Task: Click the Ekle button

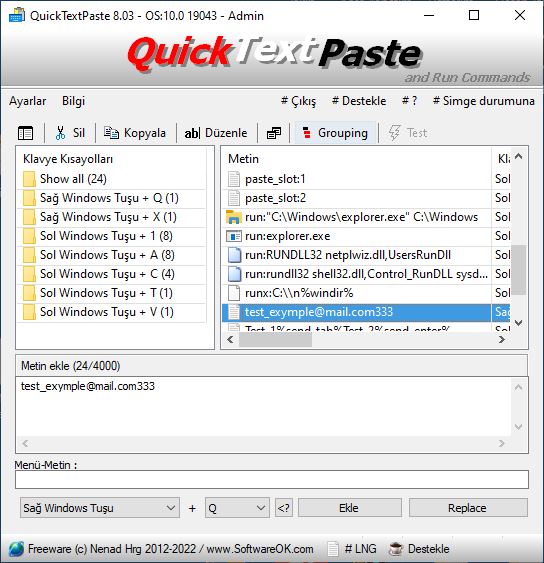Action: click(x=349, y=508)
